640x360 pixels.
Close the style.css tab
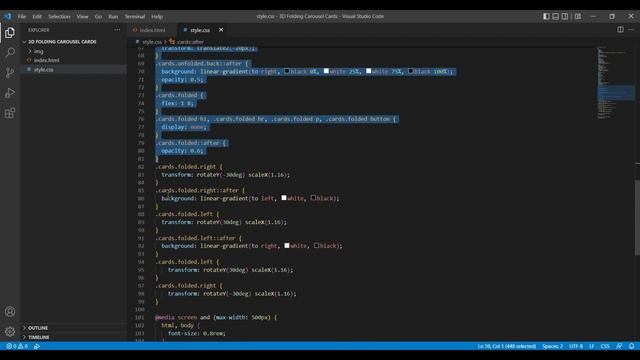(x=221, y=30)
